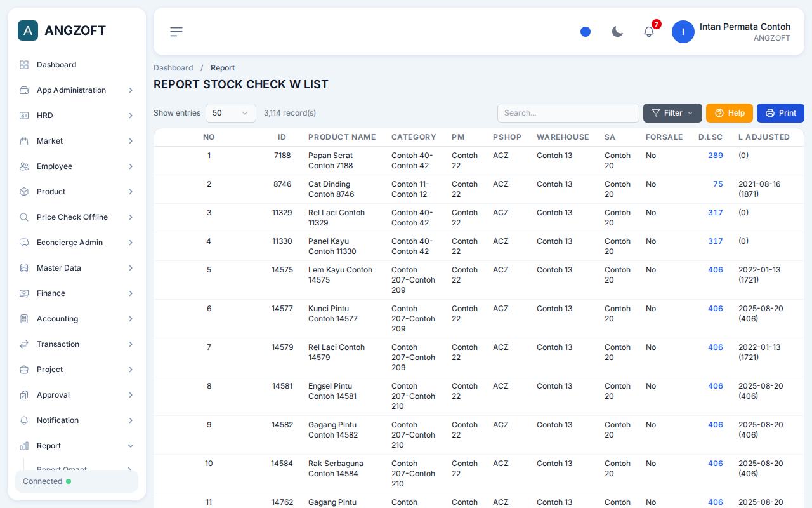The height and width of the screenshot is (508, 812).
Task: Open D.LSC link 289 for ID 7188
Action: tap(716, 156)
